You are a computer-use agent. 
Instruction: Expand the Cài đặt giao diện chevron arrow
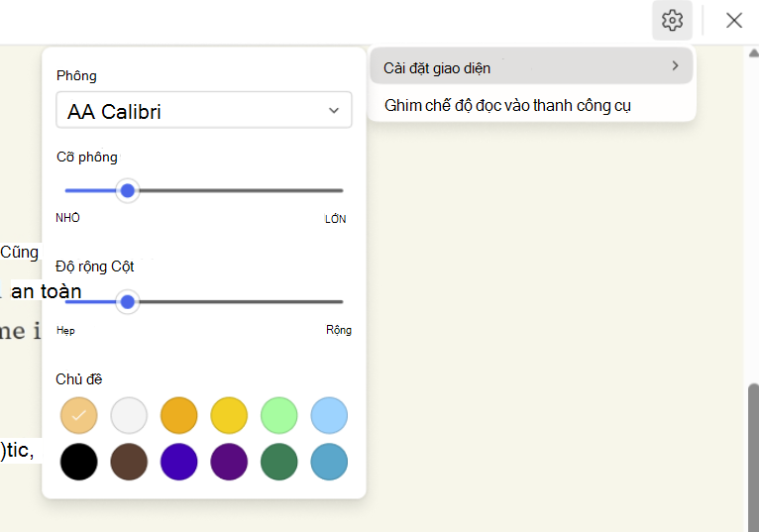tap(675, 65)
